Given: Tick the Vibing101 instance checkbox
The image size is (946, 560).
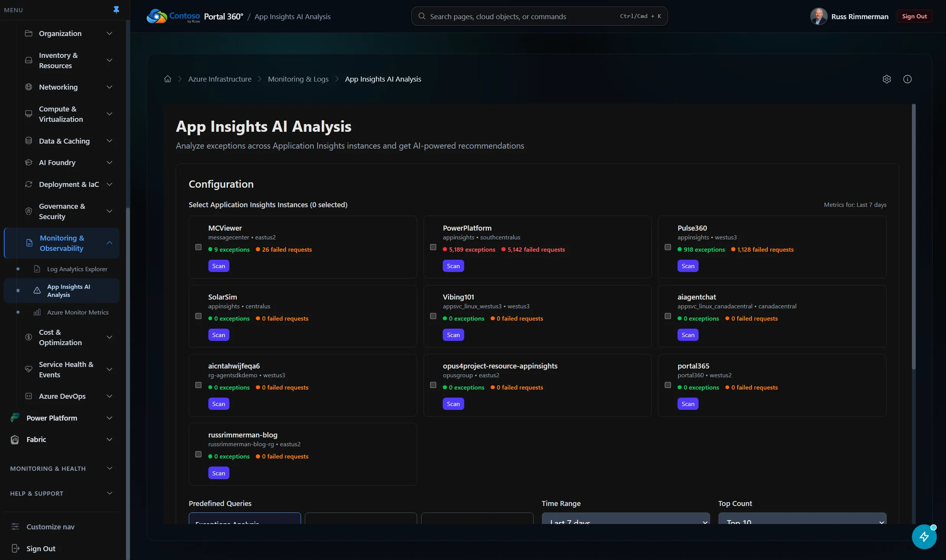Looking at the screenshot, I should (433, 316).
